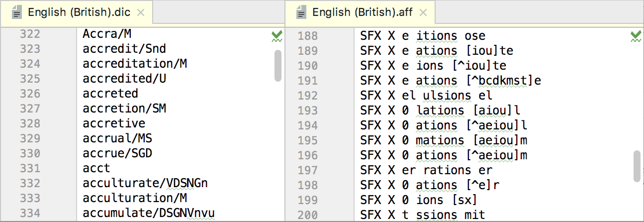Click the file icon on English (British).dic tab
The width and height of the screenshot is (644, 222).
17,13
